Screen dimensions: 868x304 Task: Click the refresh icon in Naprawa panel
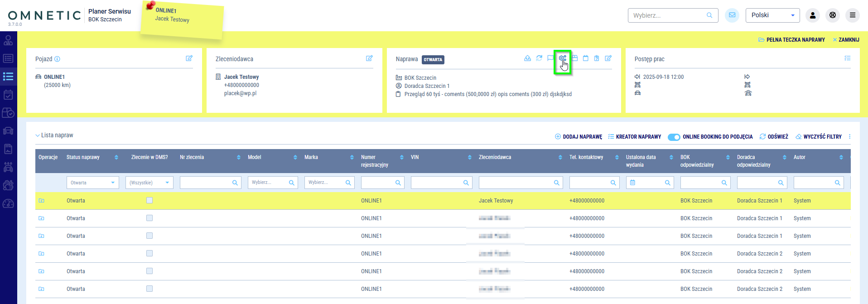pos(539,58)
